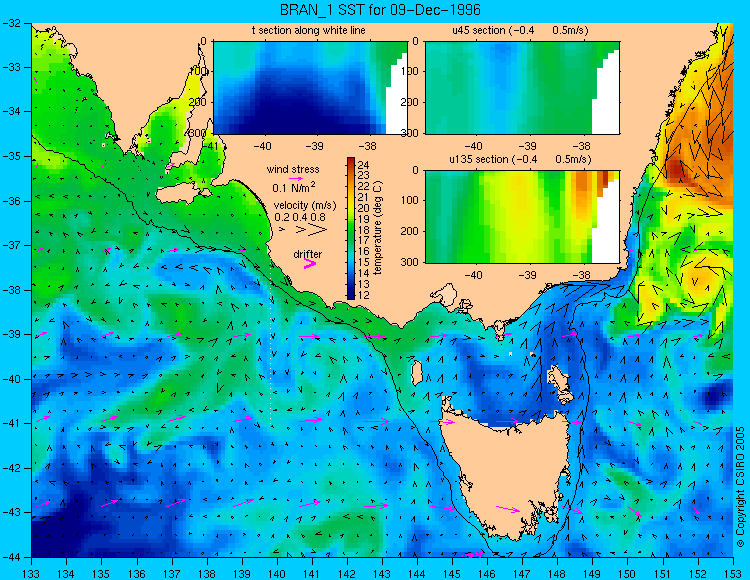The width and height of the screenshot is (750, 580).
Task: Click color bar tick label "24"
Action: pyautogui.click(x=363, y=166)
